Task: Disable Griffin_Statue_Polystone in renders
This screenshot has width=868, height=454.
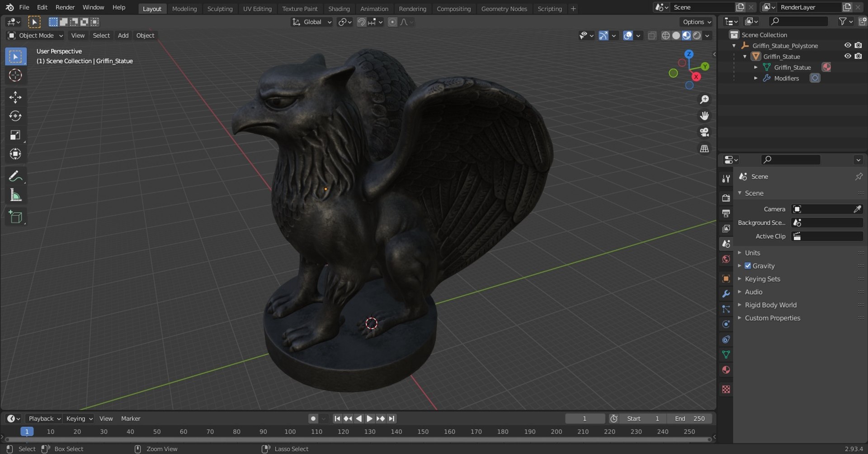Action: (858, 45)
